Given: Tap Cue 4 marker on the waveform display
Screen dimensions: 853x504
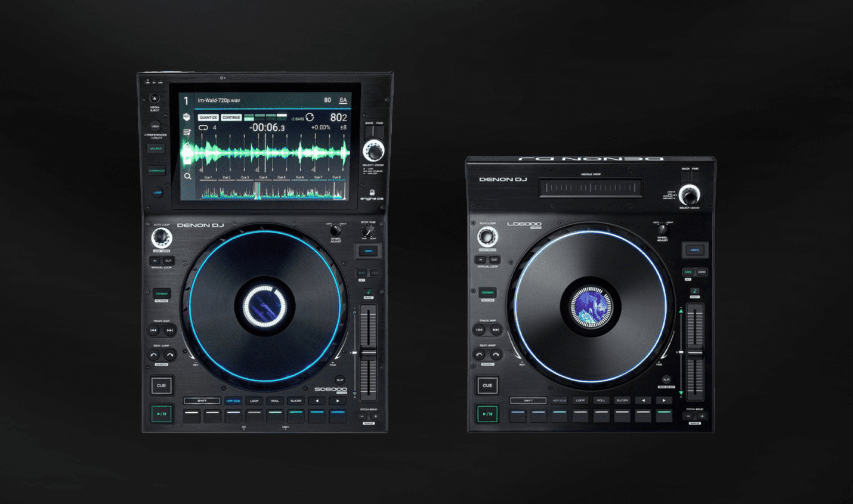Looking at the screenshot, I should coord(263,177).
